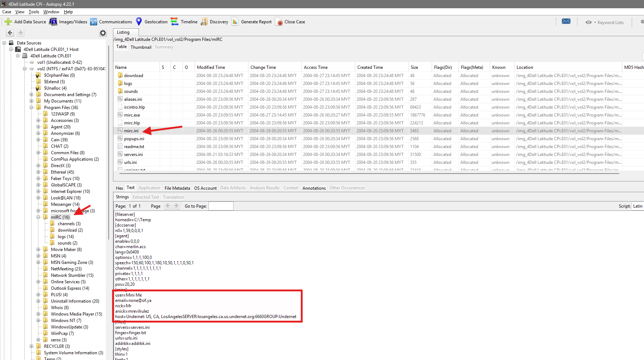Open the Help menu

point(68,12)
